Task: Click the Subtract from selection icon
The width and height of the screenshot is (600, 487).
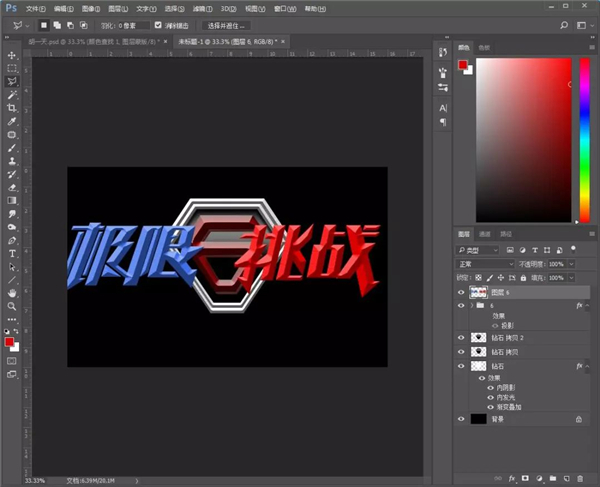Action: tap(70, 25)
